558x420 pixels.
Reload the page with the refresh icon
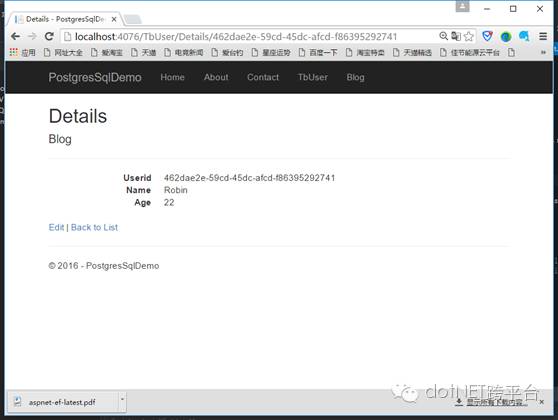49,36
